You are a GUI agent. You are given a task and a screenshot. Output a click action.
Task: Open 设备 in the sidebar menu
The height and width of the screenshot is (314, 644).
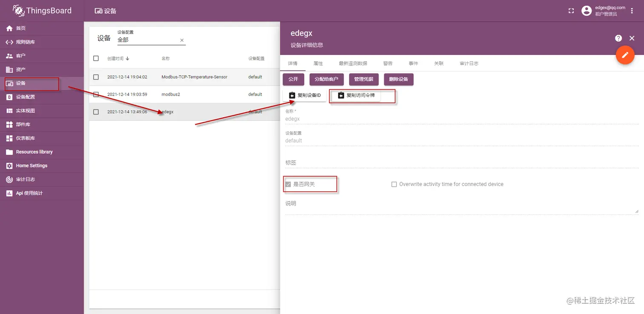pos(42,83)
